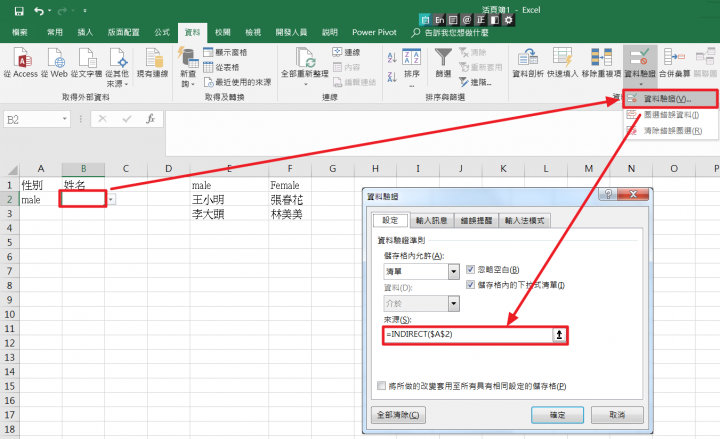Click the En language indicator in IME bar
The image size is (720, 439).
coord(439,20)
